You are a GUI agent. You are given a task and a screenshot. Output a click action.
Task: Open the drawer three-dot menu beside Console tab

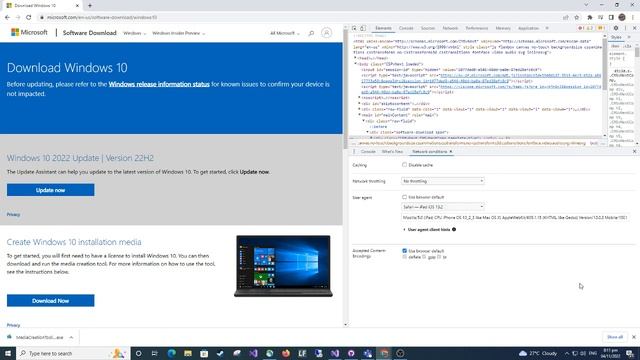coord(354,151)
